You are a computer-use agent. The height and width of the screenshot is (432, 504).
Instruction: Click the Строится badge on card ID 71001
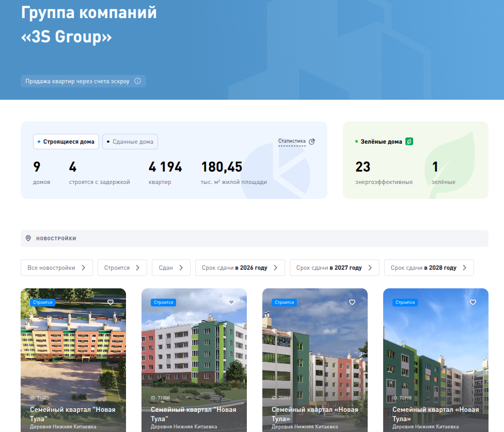tap(42, 302)
